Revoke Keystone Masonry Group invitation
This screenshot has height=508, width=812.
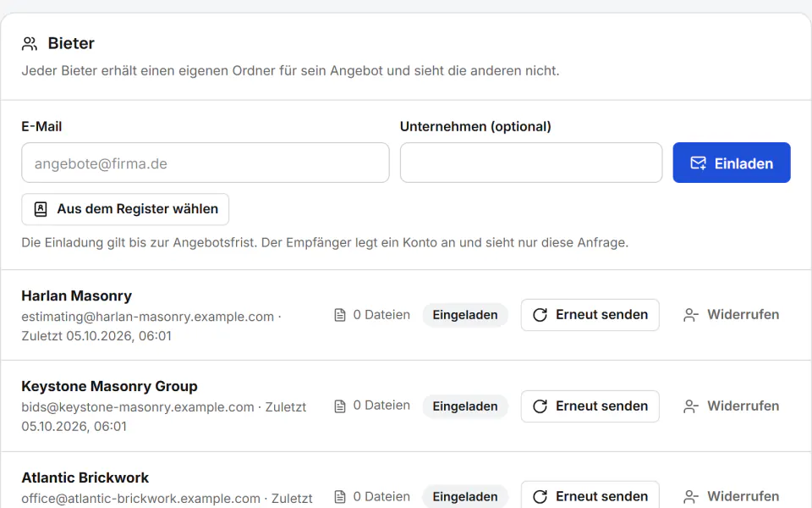pyautogui.click(x=731, y=406)
